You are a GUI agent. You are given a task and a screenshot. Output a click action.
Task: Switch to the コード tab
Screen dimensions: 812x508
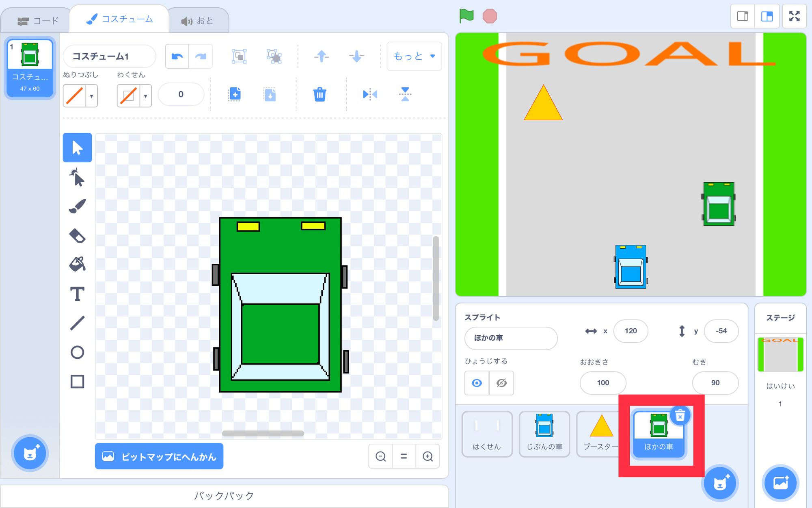pos(38,21)
